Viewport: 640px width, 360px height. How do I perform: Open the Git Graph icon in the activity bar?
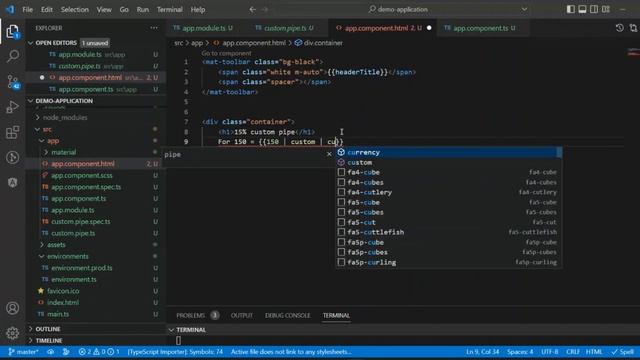(x=12, y=158)
